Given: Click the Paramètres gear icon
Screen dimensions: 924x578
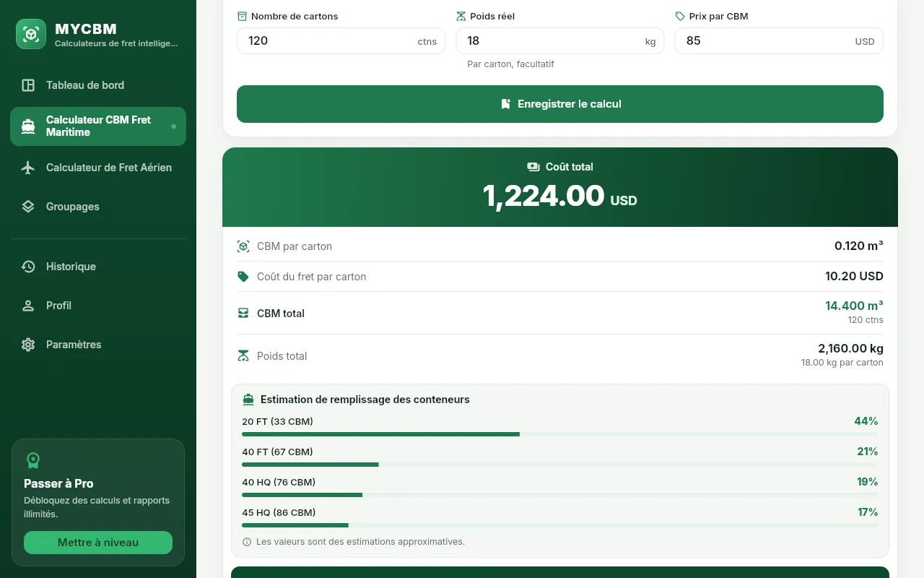Looking at the screenshot, I should pos(28,345).
